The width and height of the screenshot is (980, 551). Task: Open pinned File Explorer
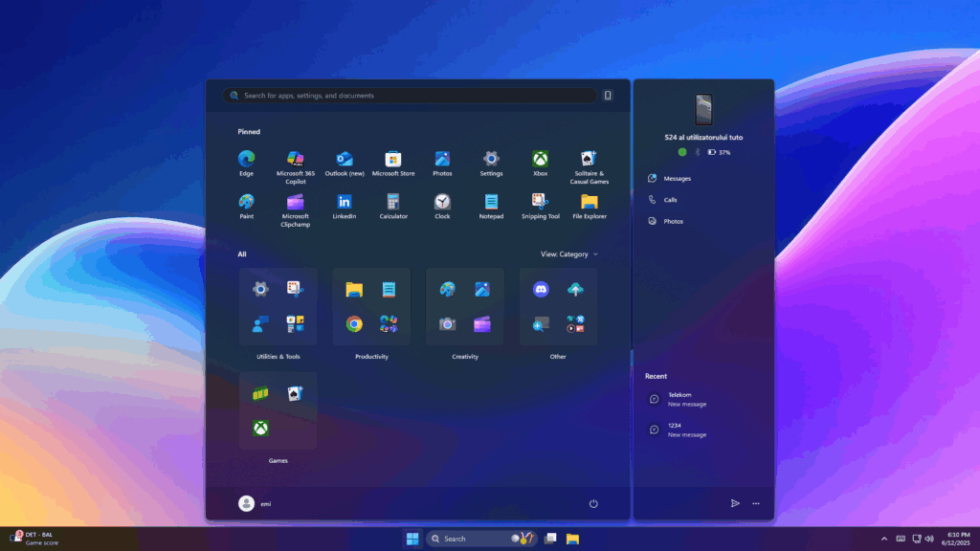pyautogui.click(x=589, y=207)
